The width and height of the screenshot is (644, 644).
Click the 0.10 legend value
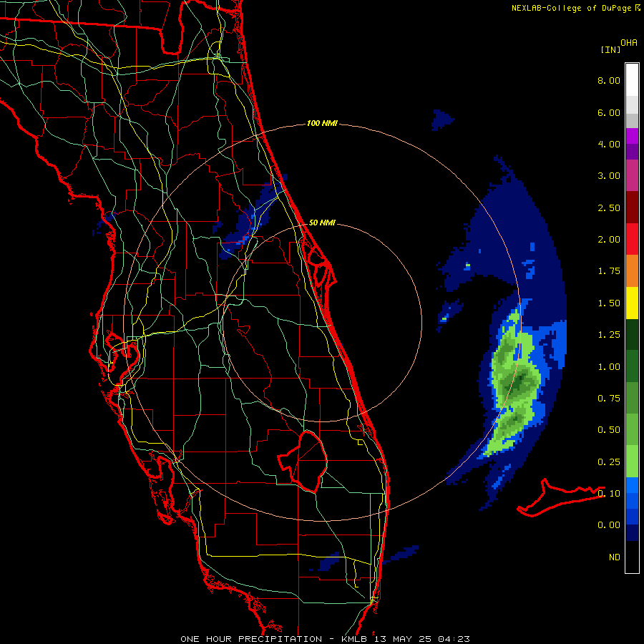609,493
